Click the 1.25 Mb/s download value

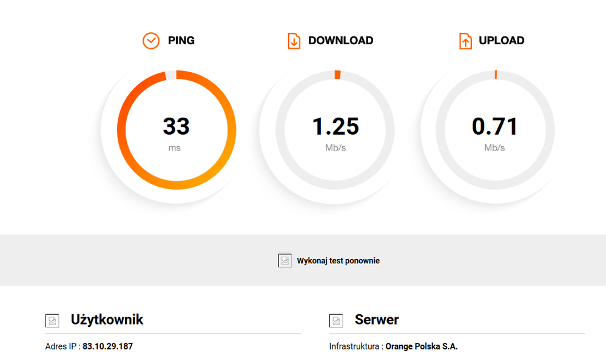335,127
